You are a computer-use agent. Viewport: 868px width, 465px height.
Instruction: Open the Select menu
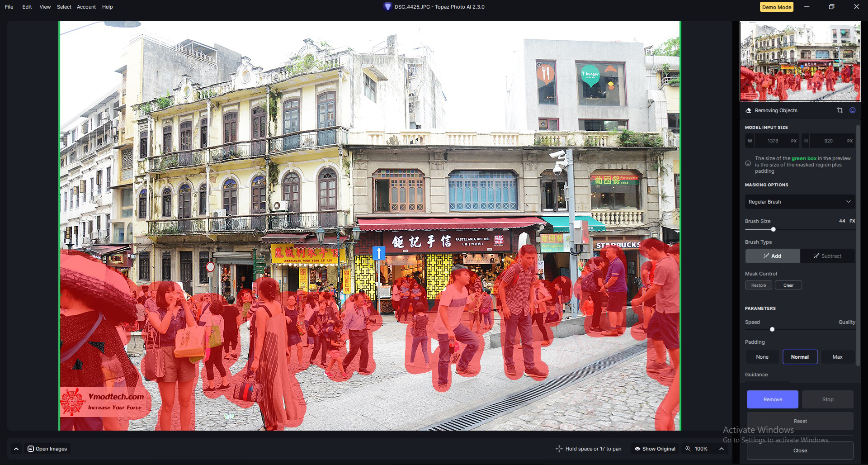coord(64,7)
